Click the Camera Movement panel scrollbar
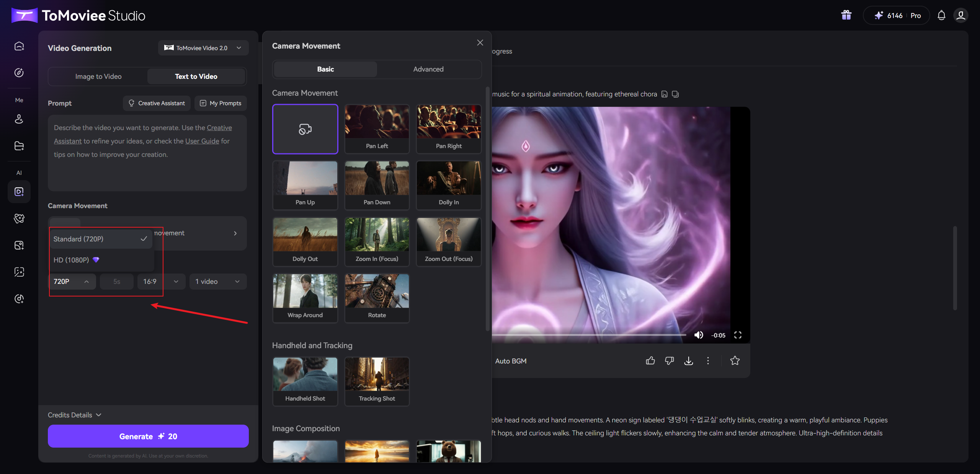 487,209
